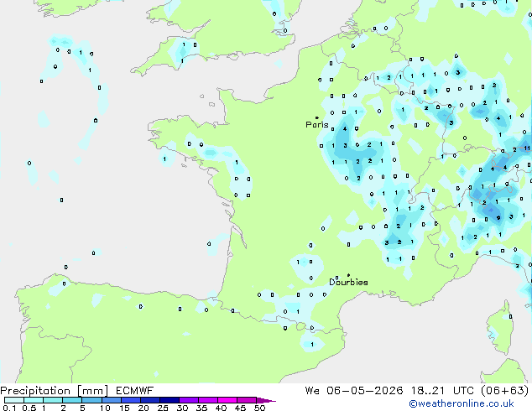Click the "50" legend scale label
The height and width of the screenshot is (411, 532).
(259, 408)
